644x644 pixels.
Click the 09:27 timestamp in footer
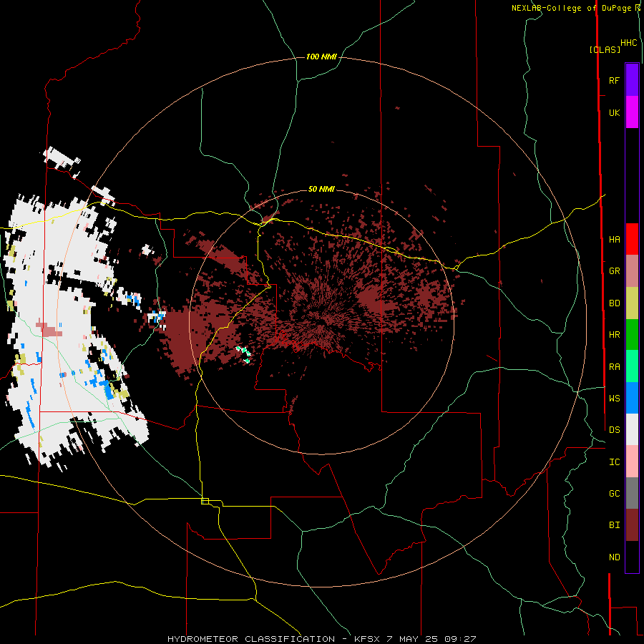(460, 639)
